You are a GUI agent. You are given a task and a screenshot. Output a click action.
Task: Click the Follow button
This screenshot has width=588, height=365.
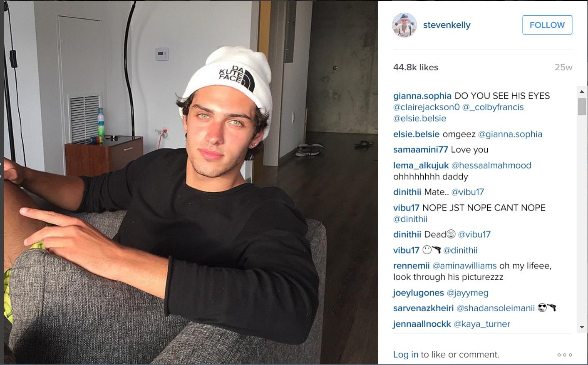click(x=547, y=25)
